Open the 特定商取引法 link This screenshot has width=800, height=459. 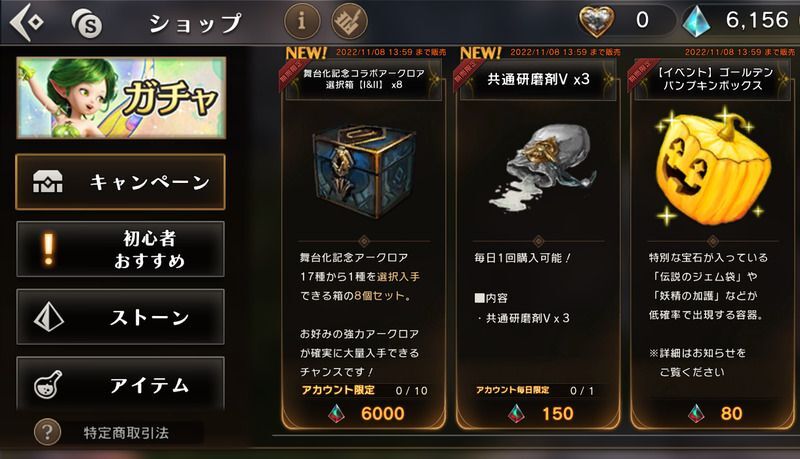126,433
